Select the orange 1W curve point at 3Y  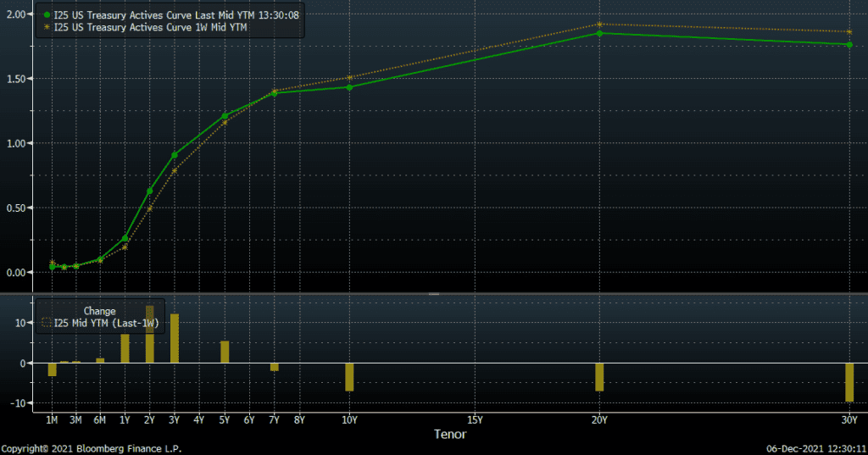(x=175, y=171)
